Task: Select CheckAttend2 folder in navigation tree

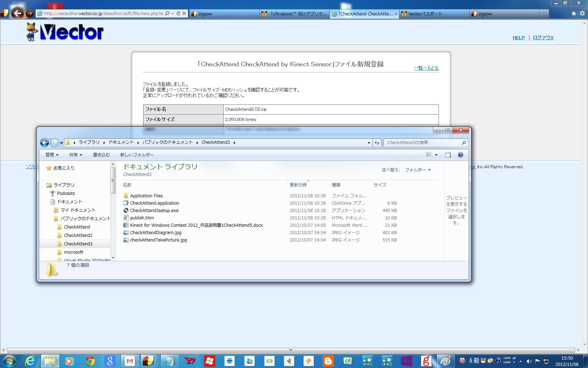Action: pos(78,236)
